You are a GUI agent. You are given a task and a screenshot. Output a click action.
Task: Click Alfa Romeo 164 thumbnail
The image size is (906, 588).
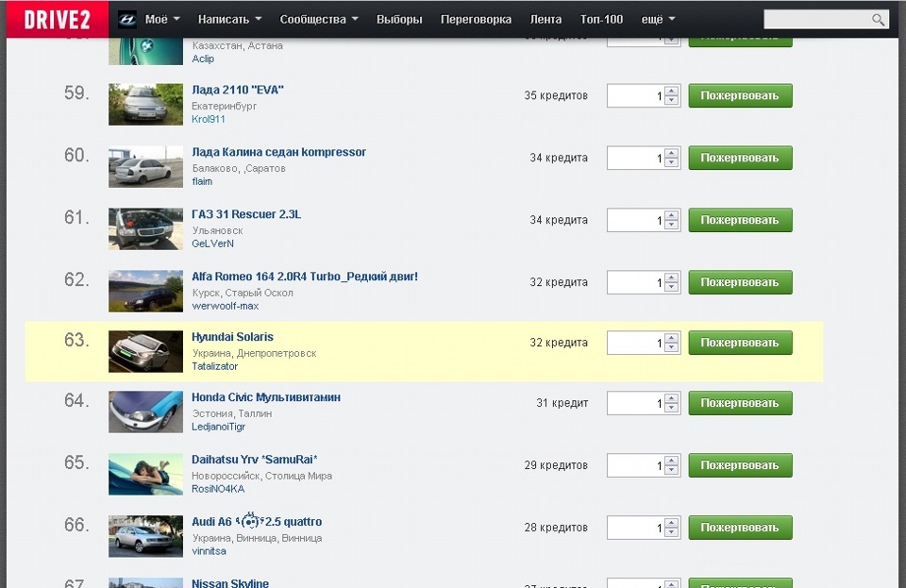click(x=145, y=292)
